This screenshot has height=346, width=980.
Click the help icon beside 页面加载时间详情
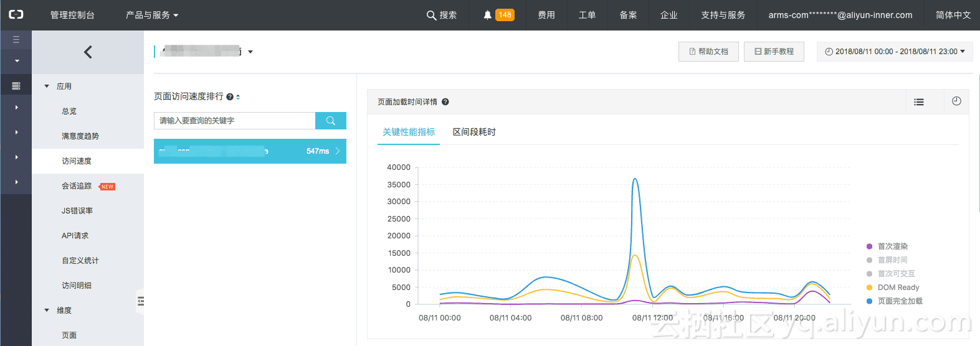445,102
